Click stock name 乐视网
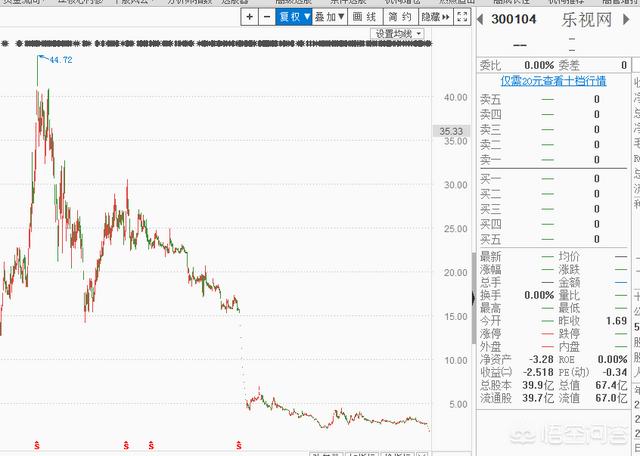Viewport: 640px width, 456px height. [x=587, y=20]
